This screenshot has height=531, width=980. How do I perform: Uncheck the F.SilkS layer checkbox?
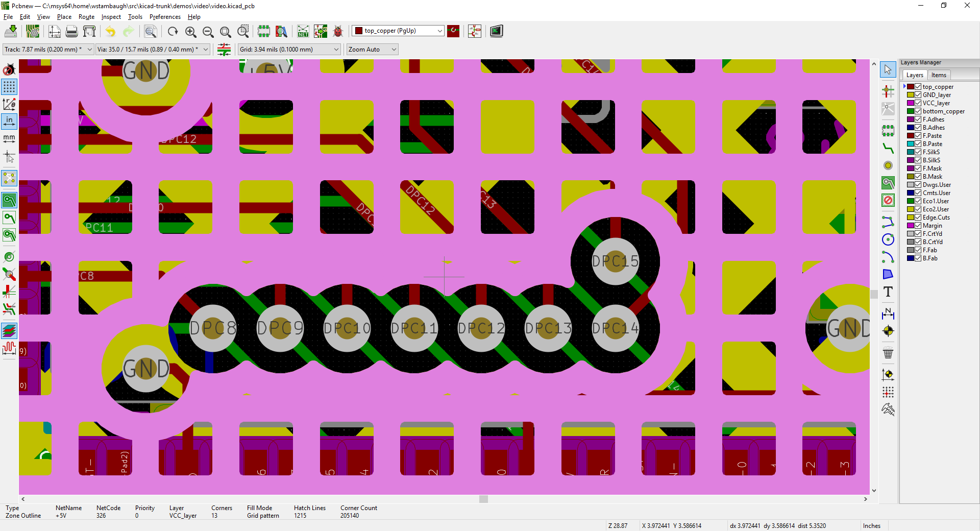918,152
